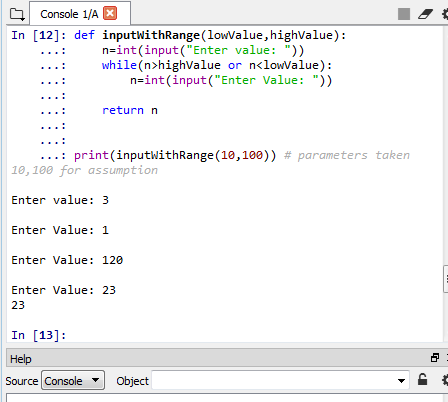Screen dimensions: 448x402
Task: Click the 'def inputWithRange' code line
Action: 210,35
